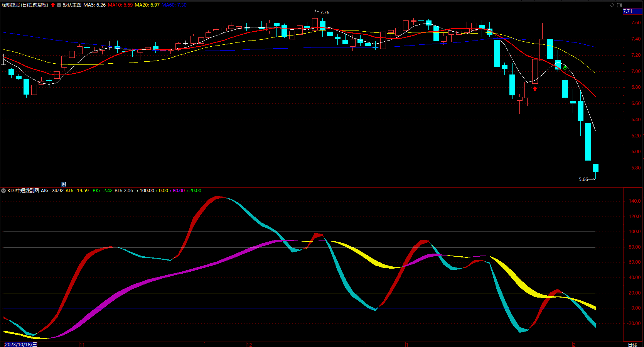644x347 pixels.
Task: Select the MA10 moving average label
Action: click(120, 5)
